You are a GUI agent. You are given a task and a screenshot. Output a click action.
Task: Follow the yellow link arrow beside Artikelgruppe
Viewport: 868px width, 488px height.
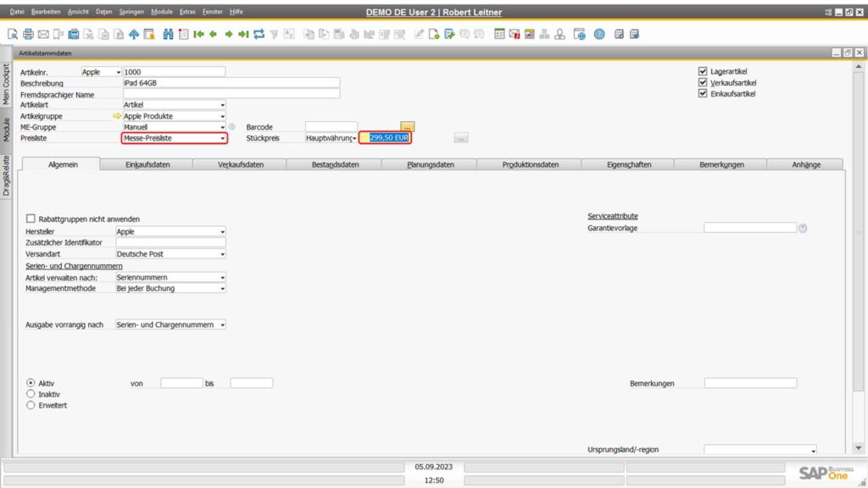point(117,116)
